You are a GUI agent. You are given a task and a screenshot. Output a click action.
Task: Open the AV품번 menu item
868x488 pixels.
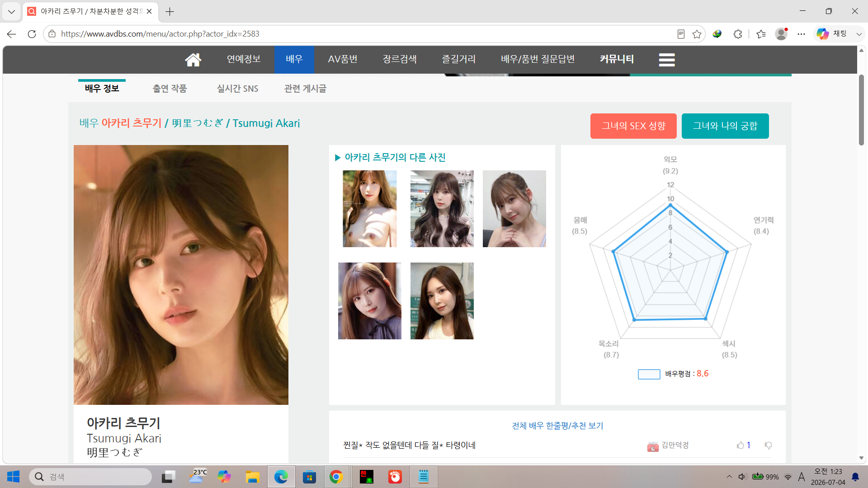343,59
